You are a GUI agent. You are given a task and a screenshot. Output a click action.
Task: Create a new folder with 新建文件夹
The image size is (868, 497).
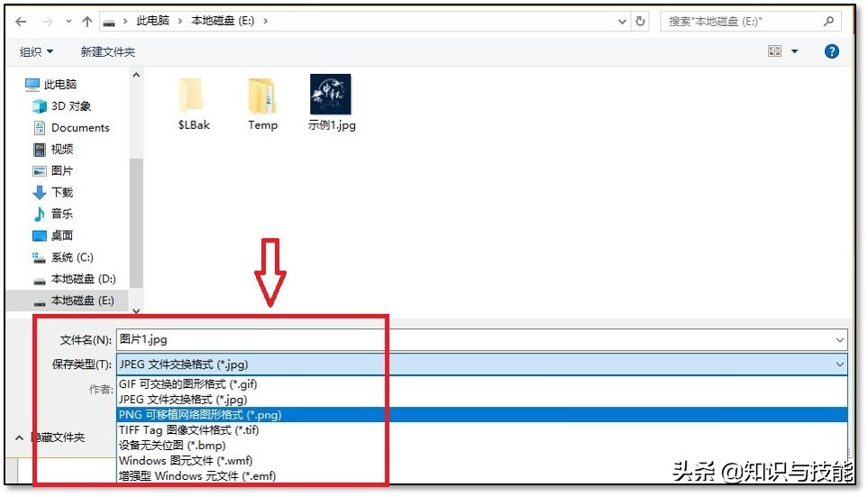coord(108,51)
